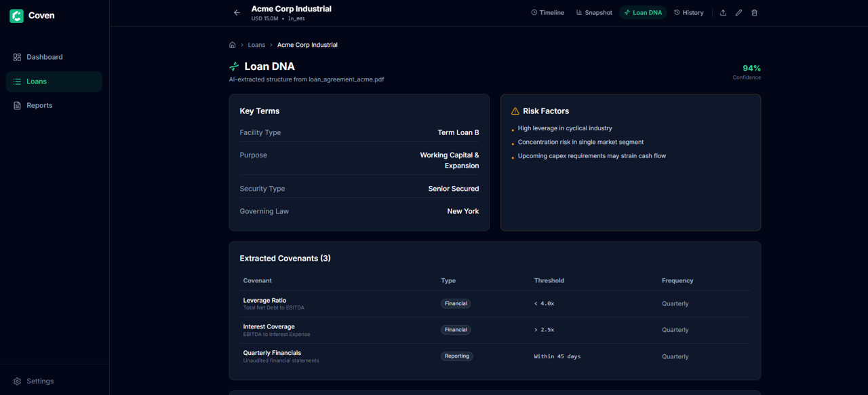The image size is (868, 395).
Task: Click Acme Corp Industrial breadcrumb
Action: (x=307, y=45)
